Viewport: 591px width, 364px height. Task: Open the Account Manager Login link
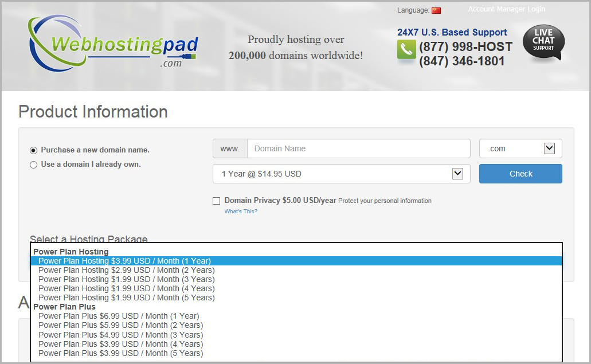pos(506,9)
